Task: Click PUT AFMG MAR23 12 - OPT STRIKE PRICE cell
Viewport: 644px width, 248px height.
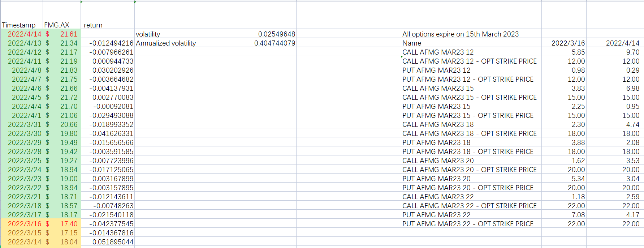Action: click(471, 79)
